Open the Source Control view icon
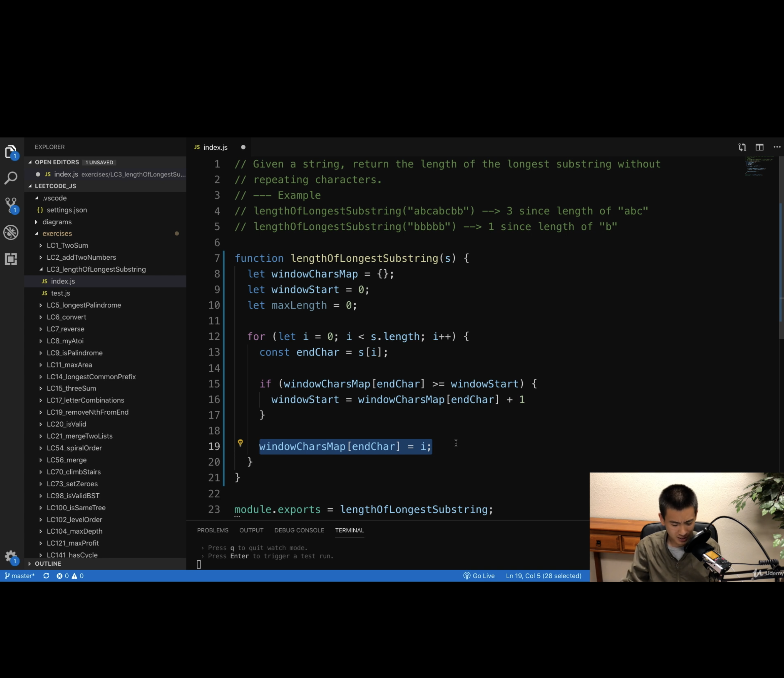Viewport: 784px width, 678px height. click(x=11, y=206)
